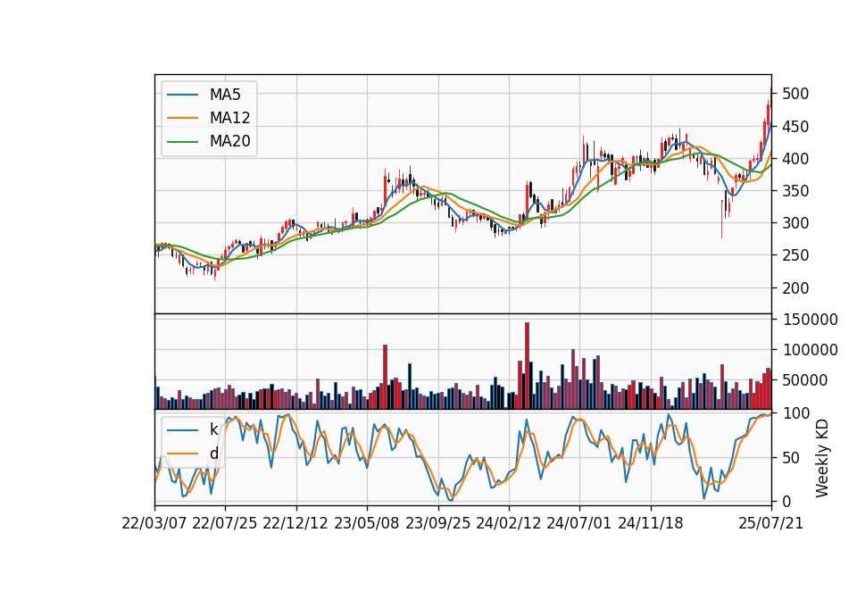
Task: Click the 150000 volume axis label
Action: tap(810, 320)
